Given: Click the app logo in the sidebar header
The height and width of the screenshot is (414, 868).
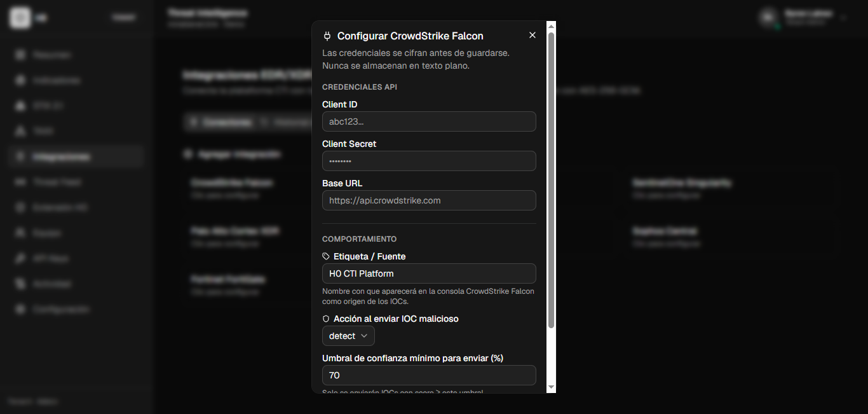Looking at the screenshot, I should click(x=20, y=18).
